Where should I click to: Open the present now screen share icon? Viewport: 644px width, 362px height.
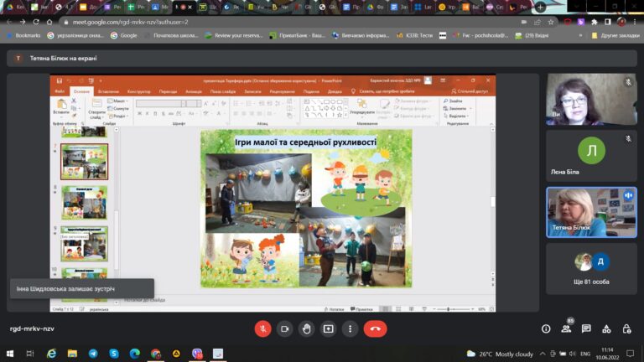click(x=328, y=328)
